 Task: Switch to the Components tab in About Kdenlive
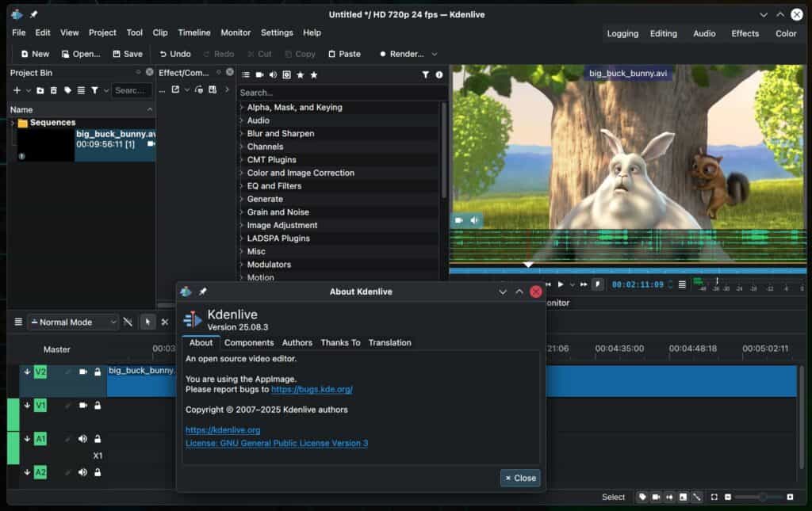[249, 342]
